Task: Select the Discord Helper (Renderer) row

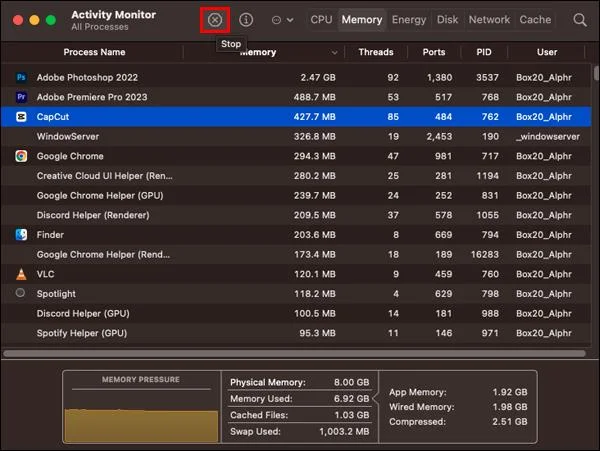Action: pyautogui.click(x=296, y=215)
